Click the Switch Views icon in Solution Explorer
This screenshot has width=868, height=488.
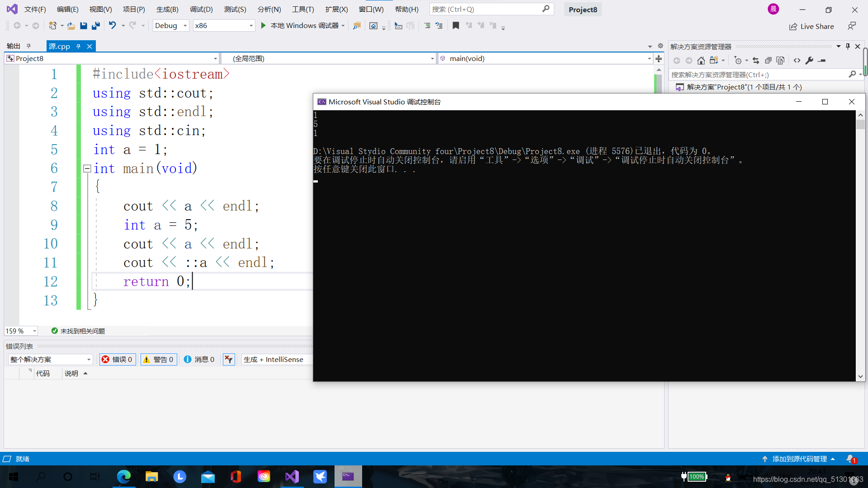[x=714, y=61]
